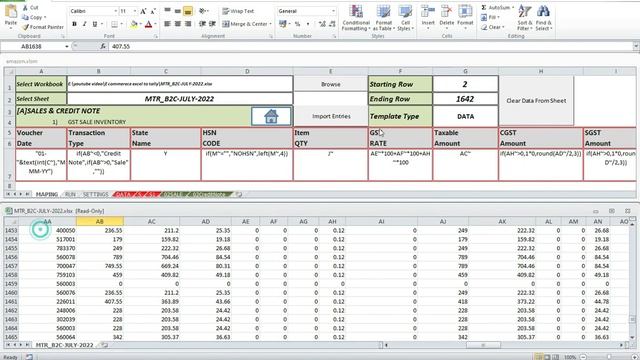The image size is (640, 360).
Task: Click the home icon button
Action: [271, 116]
